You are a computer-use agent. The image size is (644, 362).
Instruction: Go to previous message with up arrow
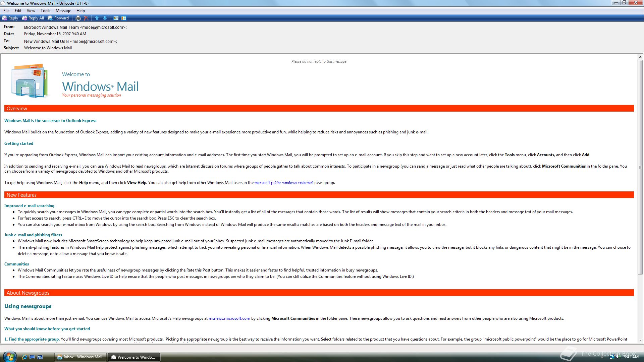pyautogui.click(x=97, y=18)
